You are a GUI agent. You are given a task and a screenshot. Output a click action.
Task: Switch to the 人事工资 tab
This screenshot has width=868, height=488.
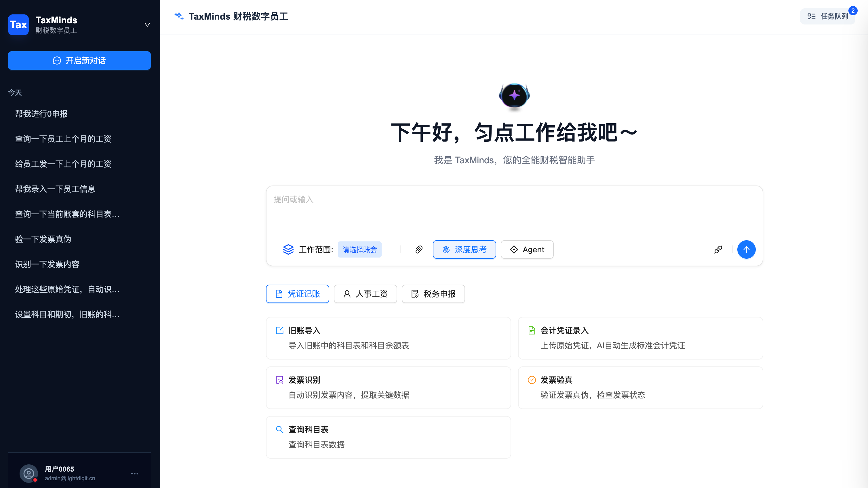point(365,294)
